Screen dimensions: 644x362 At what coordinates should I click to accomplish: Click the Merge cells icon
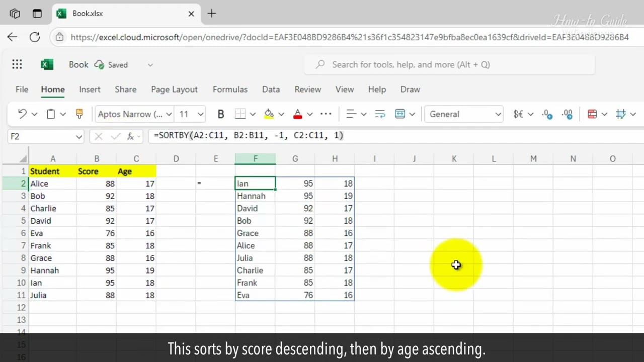pyautogui.click(x=400, y=114)
